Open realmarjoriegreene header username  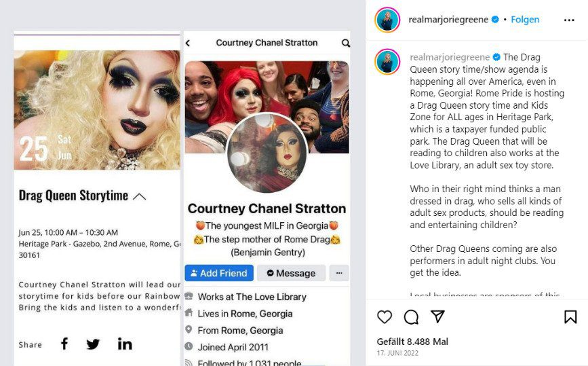tap(448, 20)
